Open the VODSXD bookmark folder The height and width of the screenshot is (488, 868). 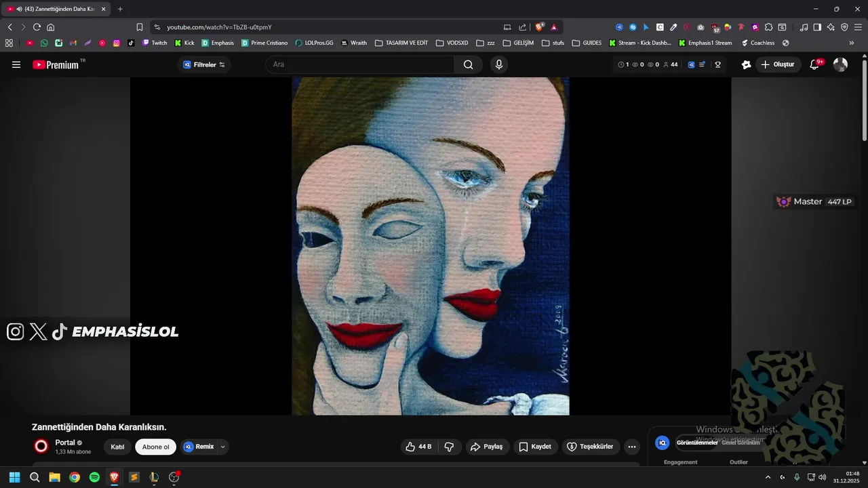pos(452,43)
